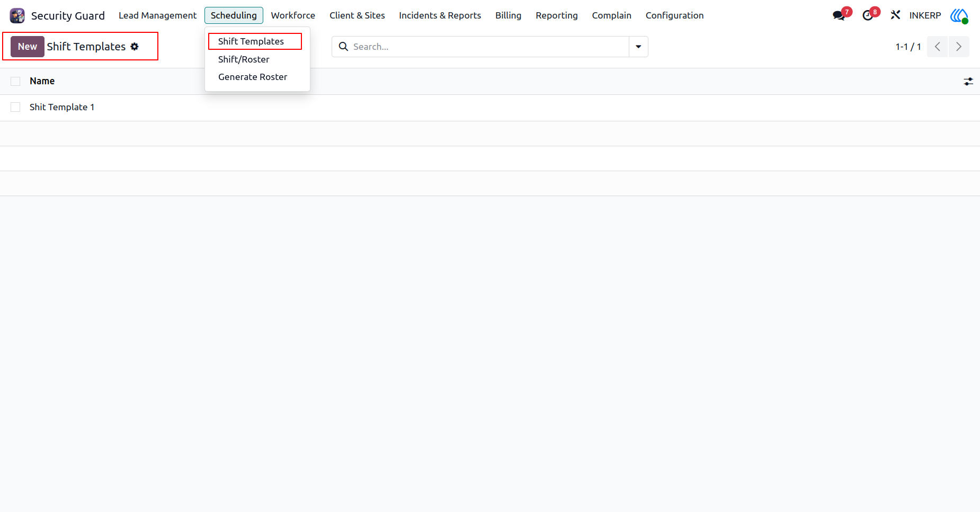
Task: Check the Shit Template 1 row checkbox
Action: click(x=15, y=107)
